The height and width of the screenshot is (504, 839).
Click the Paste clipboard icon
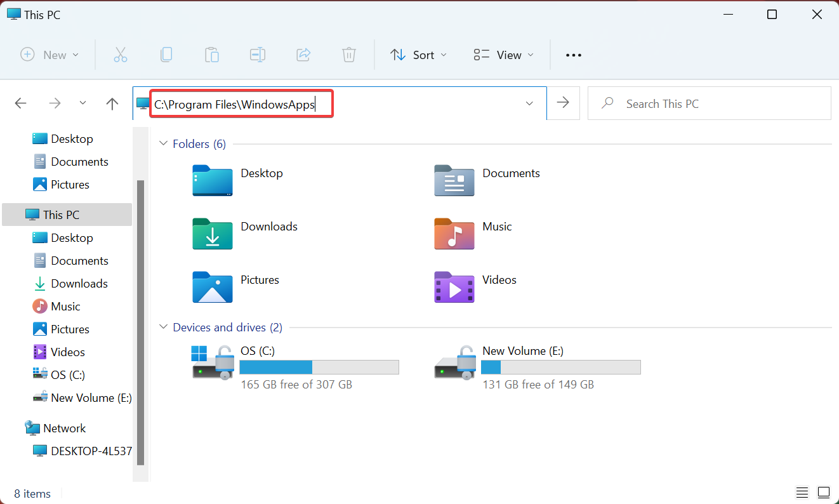pos(212,55)
